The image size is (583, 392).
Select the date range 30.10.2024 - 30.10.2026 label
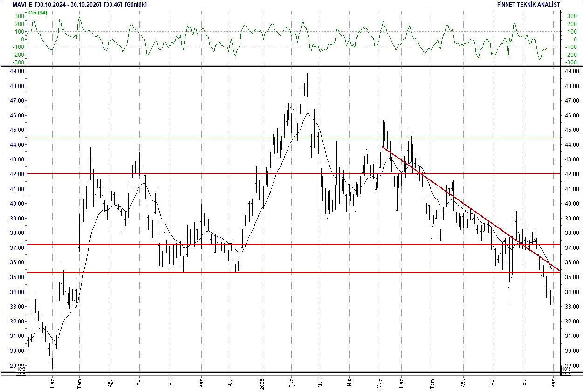tap(68, 4)
